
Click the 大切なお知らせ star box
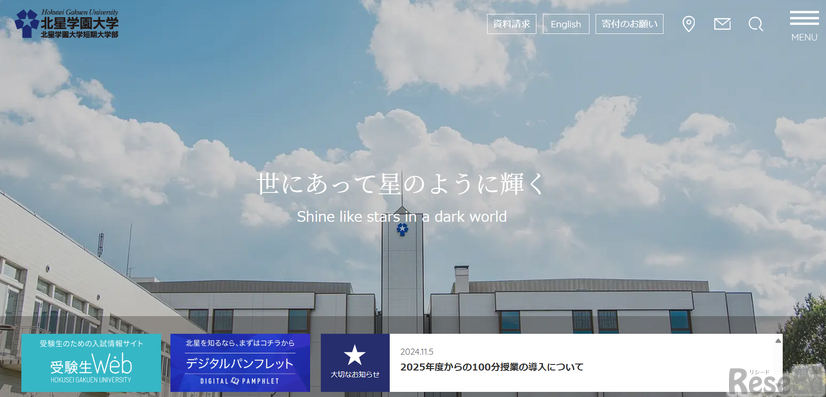pos(355,363)
